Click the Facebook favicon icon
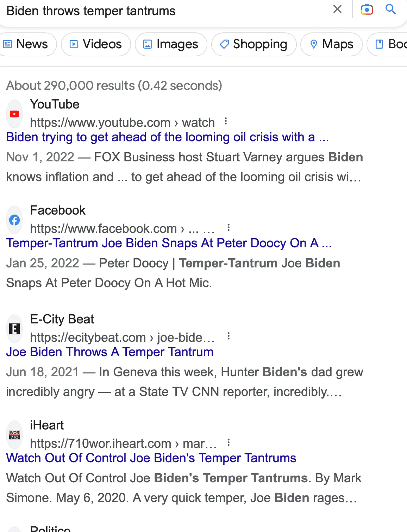 [x=14, y=220]
